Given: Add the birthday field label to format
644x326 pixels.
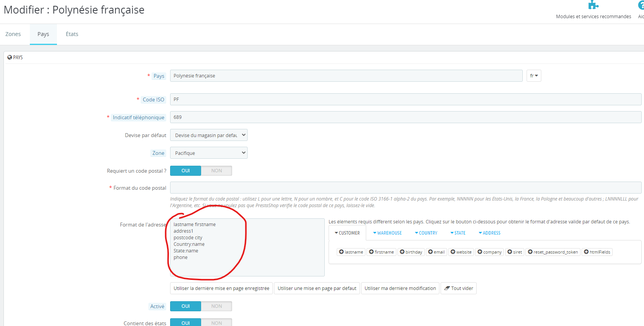Looking at the screenshot, I should point(414,252).
